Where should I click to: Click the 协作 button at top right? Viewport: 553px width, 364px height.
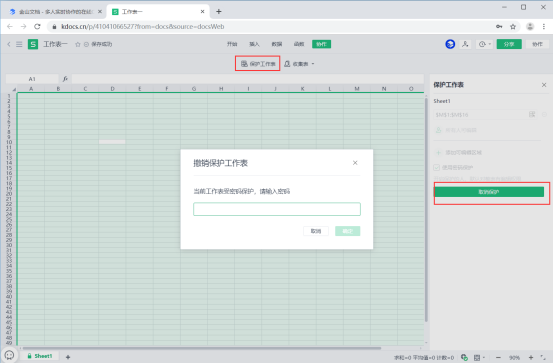pos(537,44)
